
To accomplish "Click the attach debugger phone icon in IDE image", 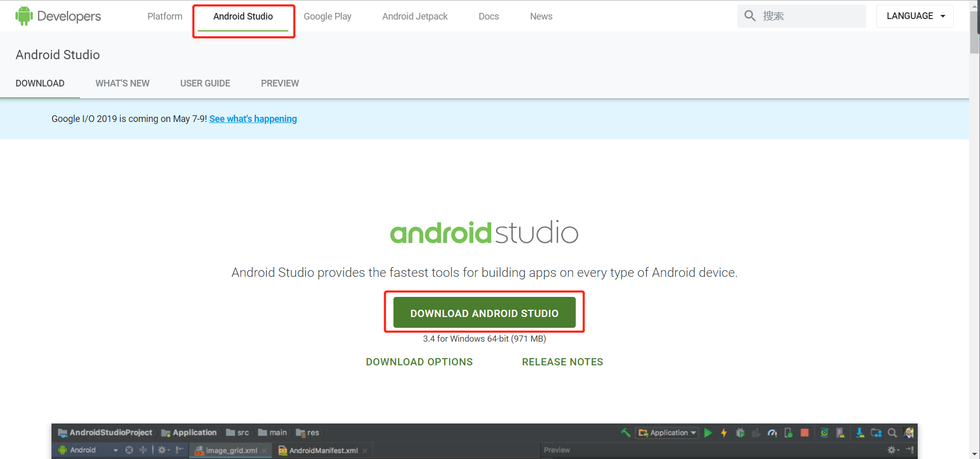I will click(x=788, y=433).
